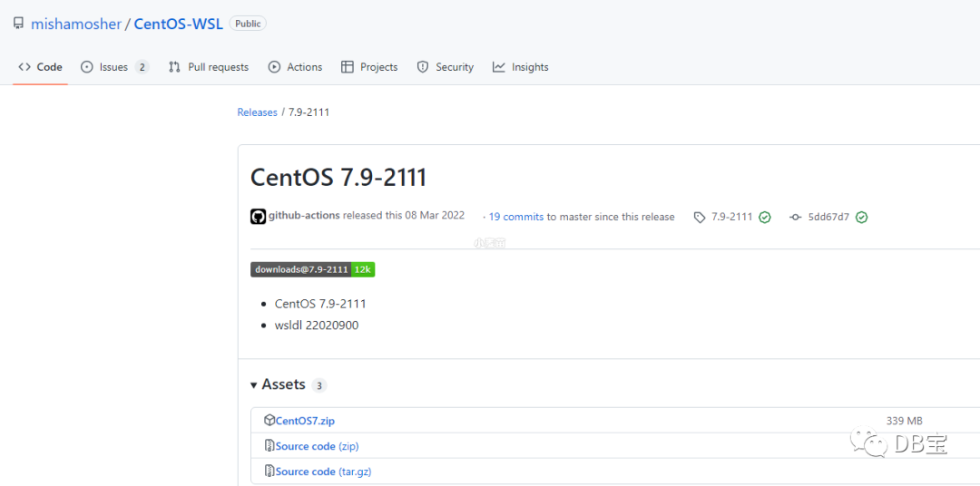Click the 339 MB file size text
The width and height of the screenshot is (980, 486).
pos(905,421)
